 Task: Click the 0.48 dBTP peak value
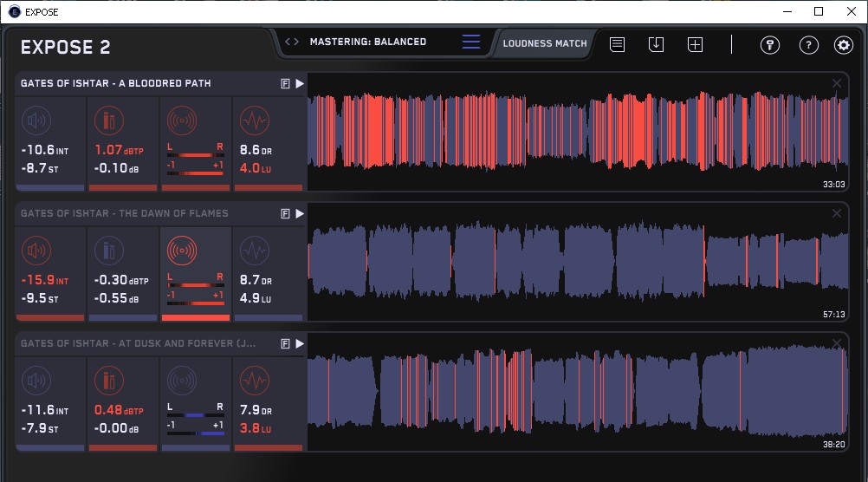point(119,411)
